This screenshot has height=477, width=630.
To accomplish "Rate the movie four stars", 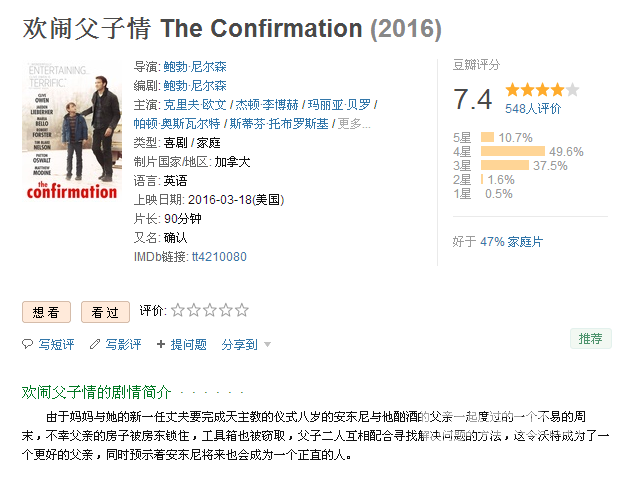I will [x=226, y=310].
